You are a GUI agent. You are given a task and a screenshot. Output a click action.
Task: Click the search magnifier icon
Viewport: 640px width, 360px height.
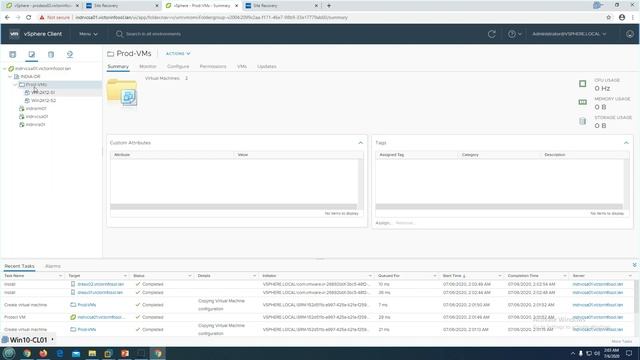pyautogui.click(x=119, y=34)
